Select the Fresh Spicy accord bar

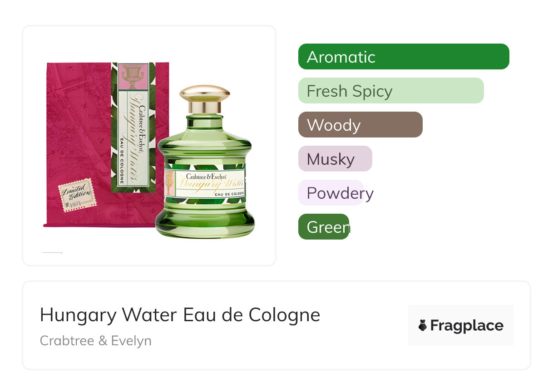point(391,91)
